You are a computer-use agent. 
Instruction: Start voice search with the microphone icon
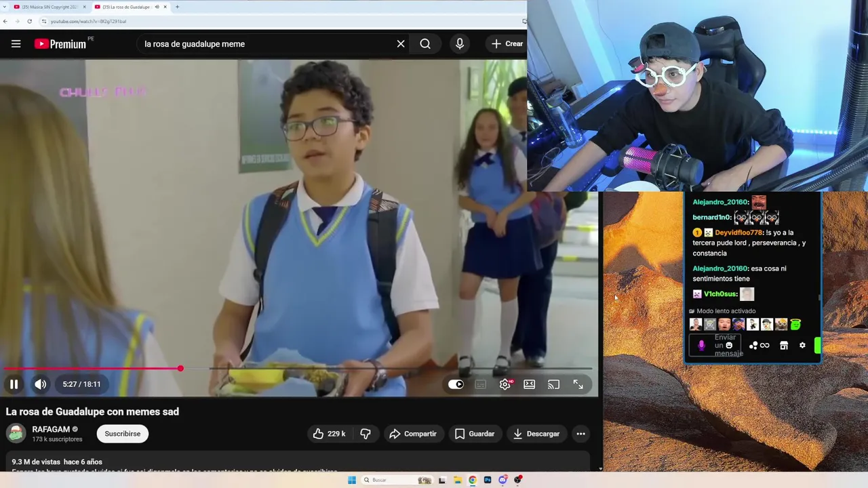point(460,44)
